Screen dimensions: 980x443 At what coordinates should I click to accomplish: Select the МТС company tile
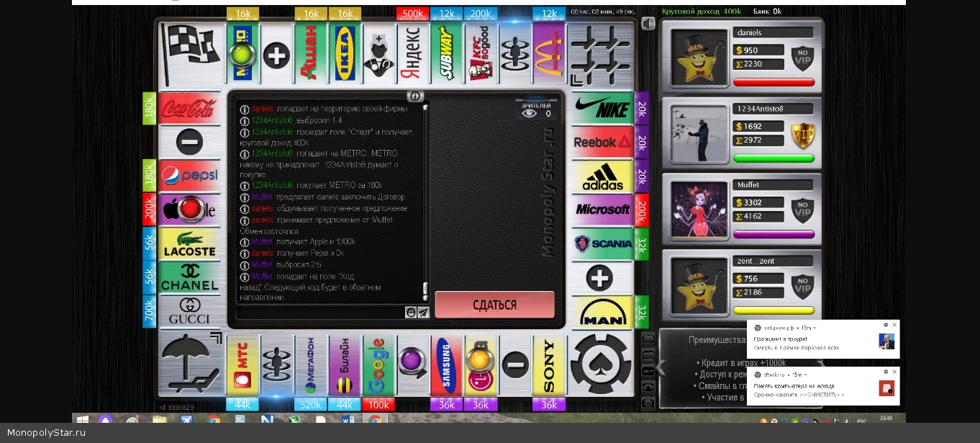click(242, 365)
